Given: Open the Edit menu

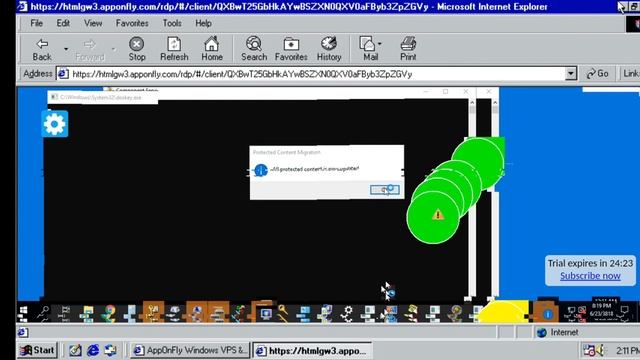Looking at the screenshot, I should click(63, 23).
